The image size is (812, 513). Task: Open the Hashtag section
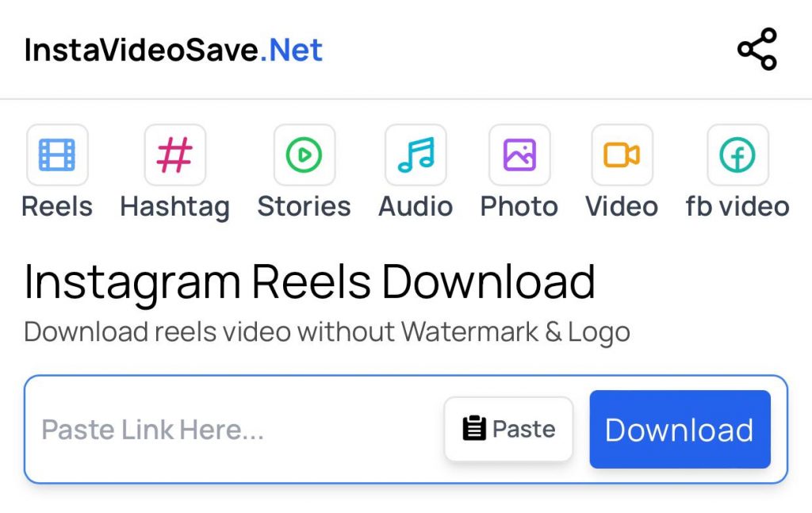175,207
